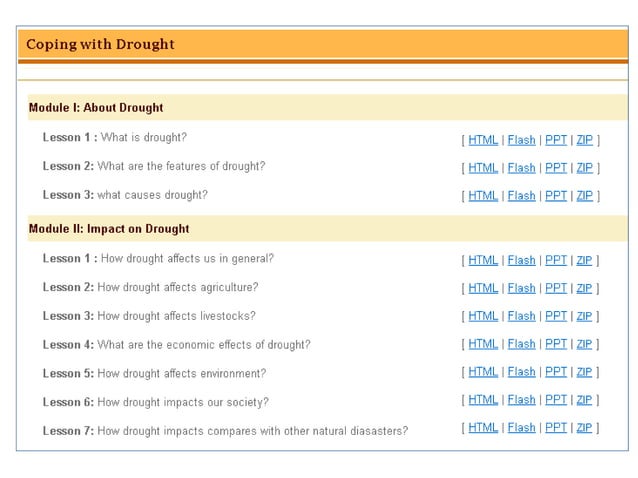This screenshot has height=478, width=638.
Task: Open Flash for 'features of drought' lesson
Action: (521, 168)
